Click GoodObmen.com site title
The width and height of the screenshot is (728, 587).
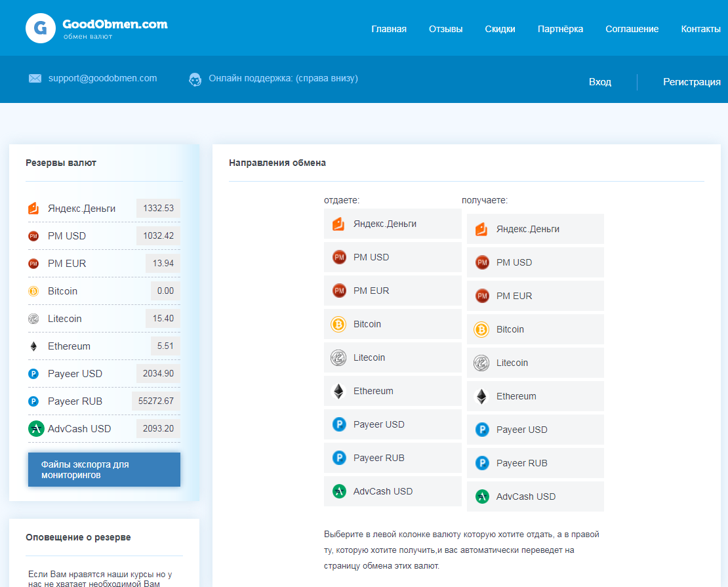point(115,24)
